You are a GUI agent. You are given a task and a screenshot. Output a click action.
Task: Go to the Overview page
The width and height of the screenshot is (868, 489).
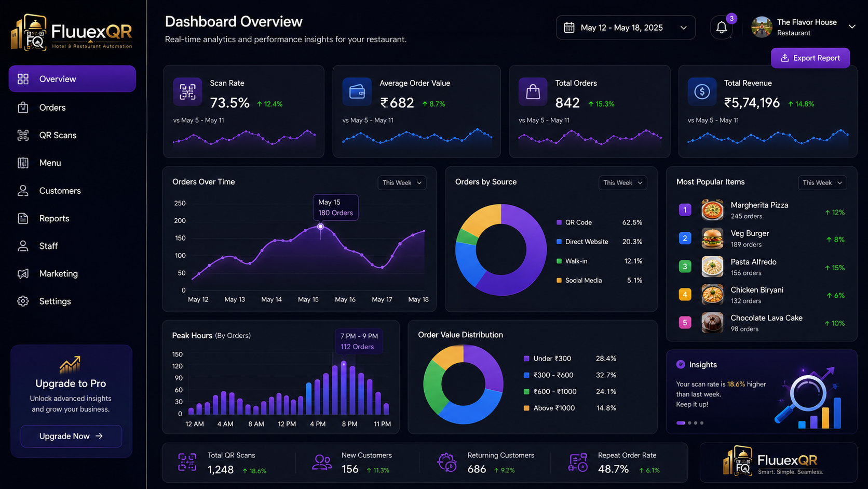coord(72,79)
